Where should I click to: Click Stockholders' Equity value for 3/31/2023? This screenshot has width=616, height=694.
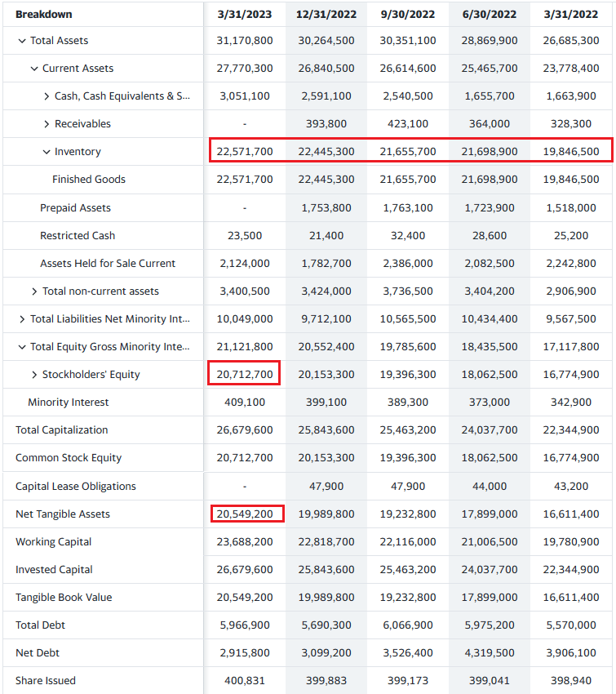[245, 375]
